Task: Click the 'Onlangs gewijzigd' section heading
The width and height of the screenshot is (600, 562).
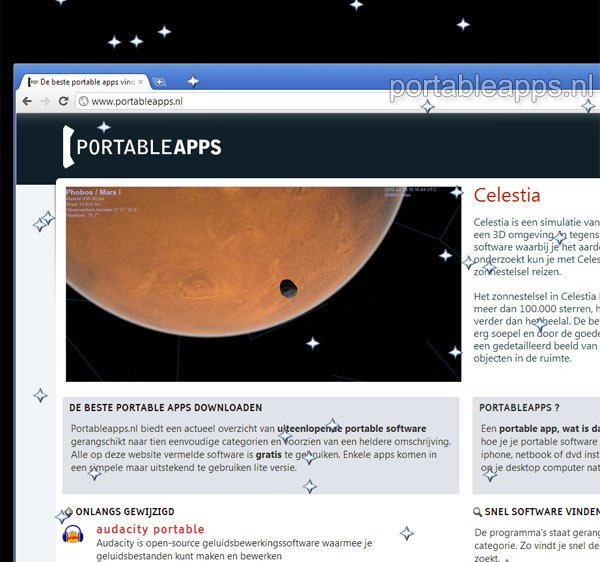Action: click(x=119, y=510)
